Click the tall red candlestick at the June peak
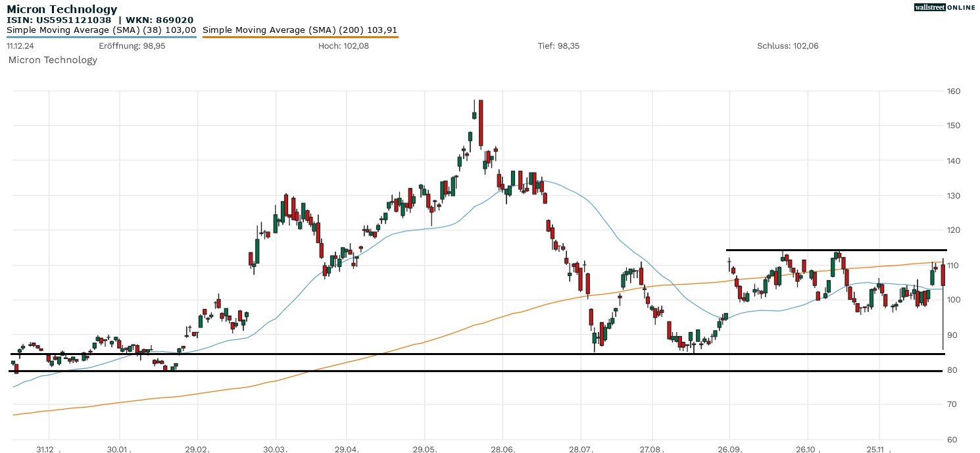Viewport: 980px width, 453px height. (x=481, y=124)
